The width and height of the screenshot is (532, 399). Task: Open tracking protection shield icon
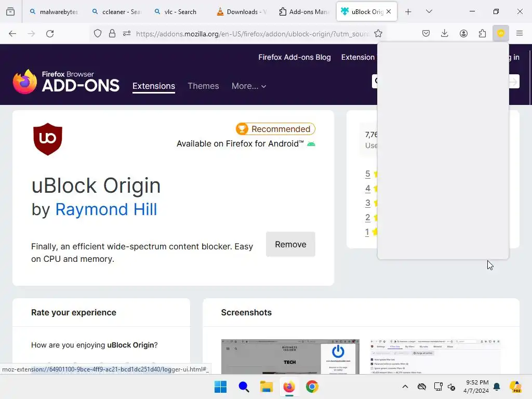click(98, 34)
